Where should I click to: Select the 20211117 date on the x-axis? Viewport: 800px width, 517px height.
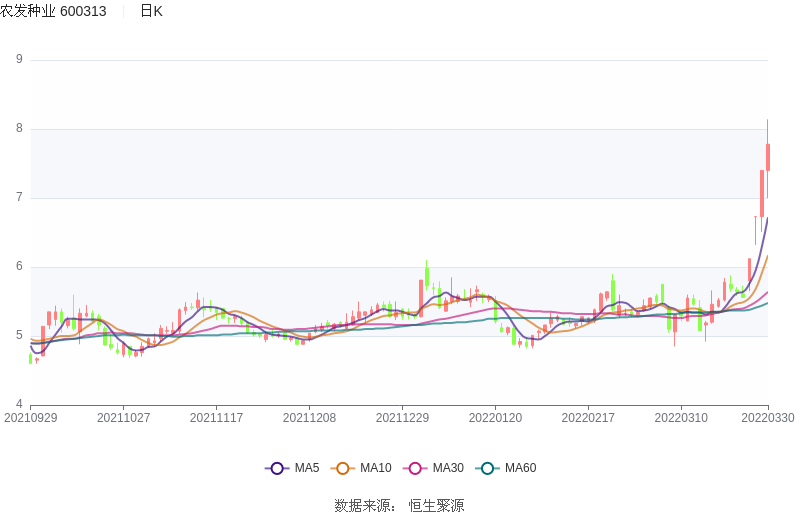216,418
